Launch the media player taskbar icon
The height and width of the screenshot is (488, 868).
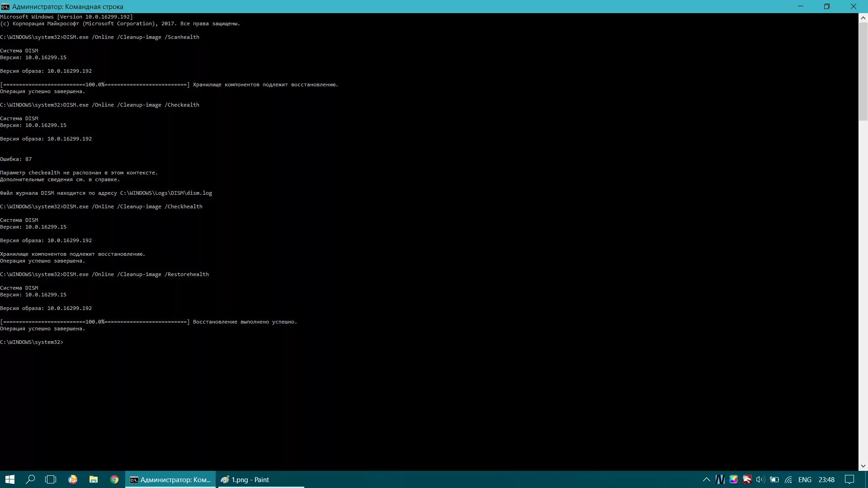tap(73, 479)
